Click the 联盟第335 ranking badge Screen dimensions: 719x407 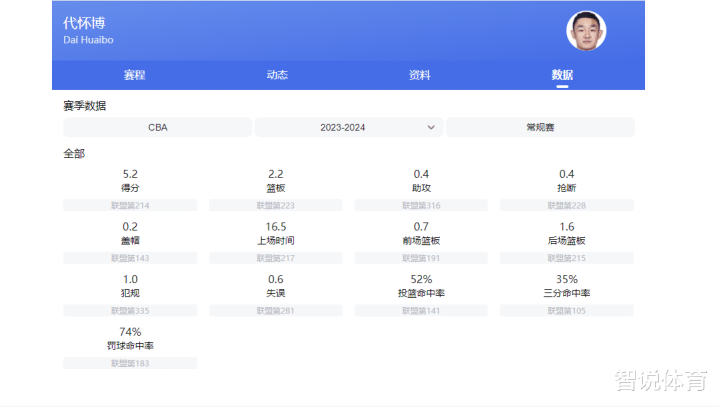click(130, 311)
